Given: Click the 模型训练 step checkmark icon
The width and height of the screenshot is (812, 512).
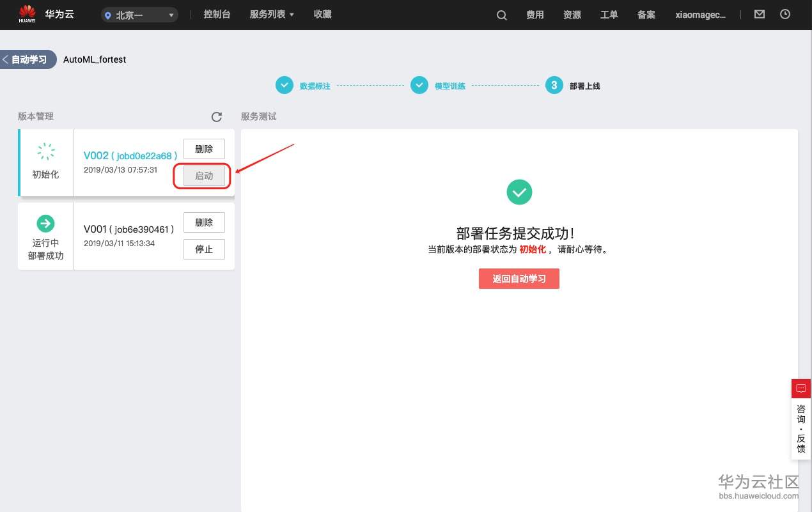Looking at the screenshot, I should coord(419,85).
